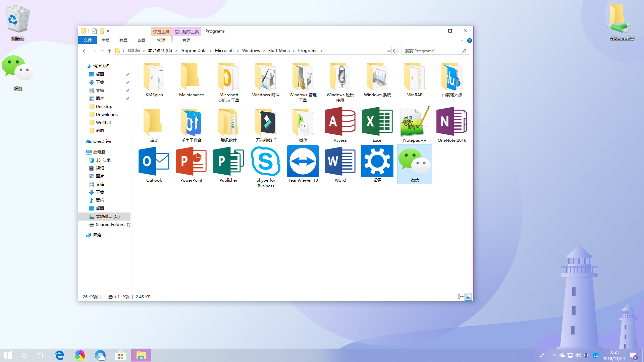This screenshot has width=644, height=362.
Task: Open the 文件 menu
Action: [87, 40]
